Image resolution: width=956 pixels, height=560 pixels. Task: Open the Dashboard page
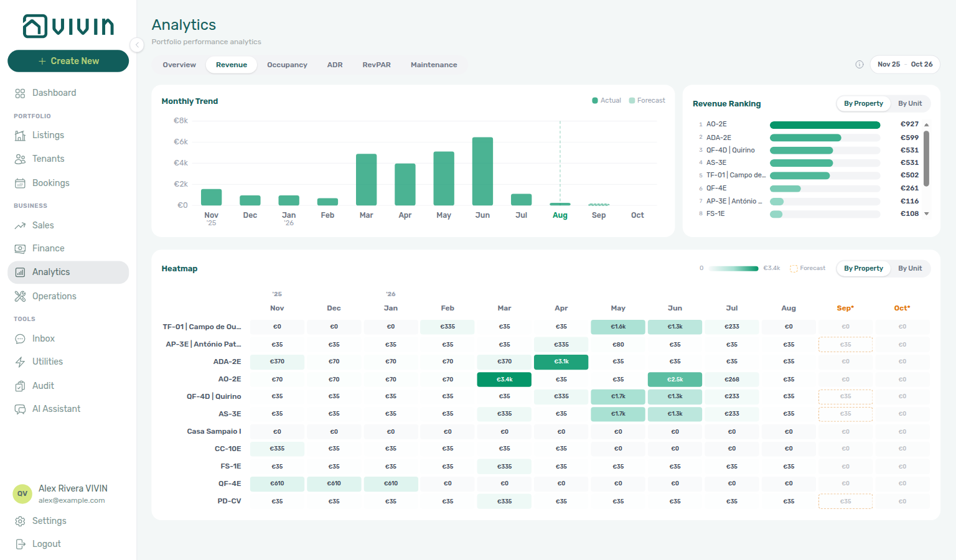(68, 93)
